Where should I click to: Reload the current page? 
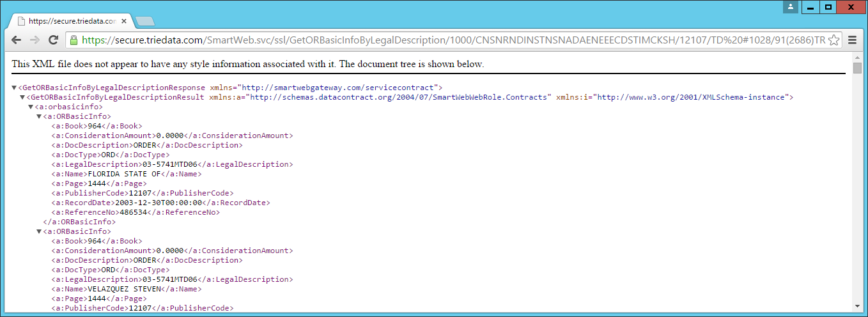(x=54, y=40)
